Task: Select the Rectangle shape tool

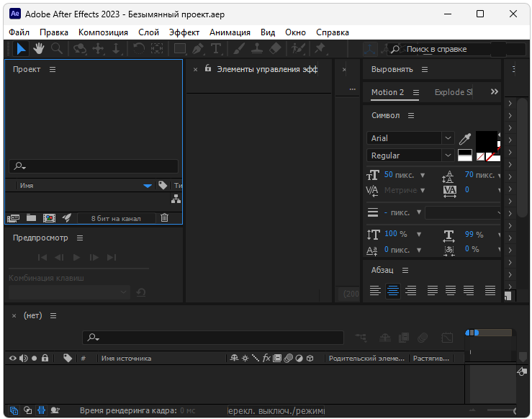Action: [x=180, y=49]
